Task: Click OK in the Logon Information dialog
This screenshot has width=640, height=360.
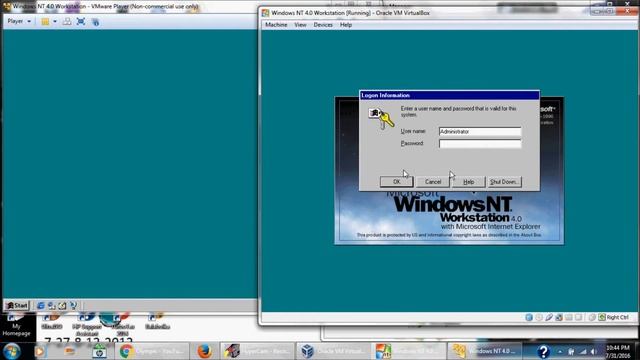Action: [x=396, y=182]
